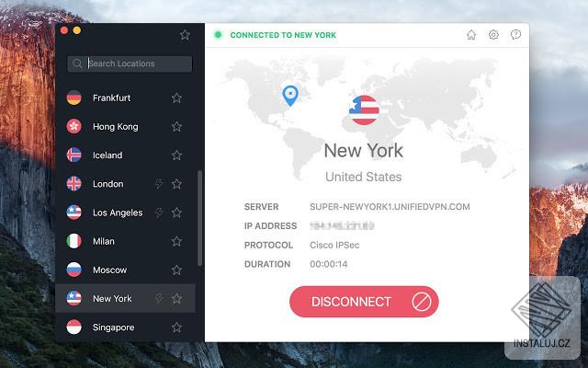Click the DISCONNECT button
Screen dimensions: 588x368
pos(364,302)
